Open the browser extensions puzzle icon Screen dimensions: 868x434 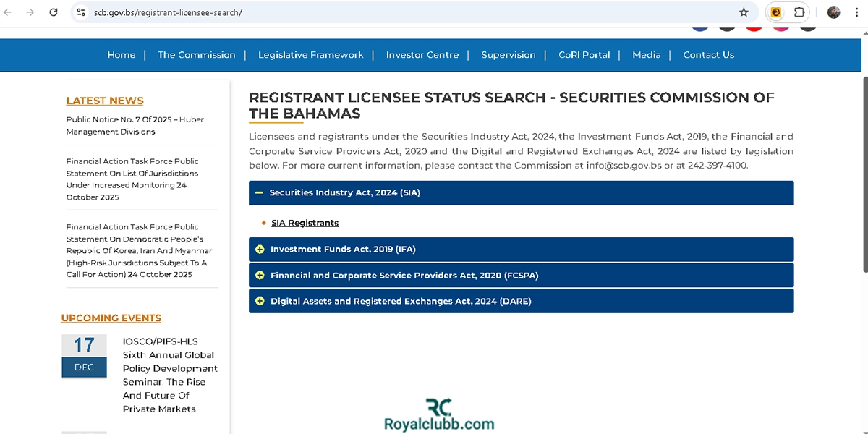[x=799, y=12]
